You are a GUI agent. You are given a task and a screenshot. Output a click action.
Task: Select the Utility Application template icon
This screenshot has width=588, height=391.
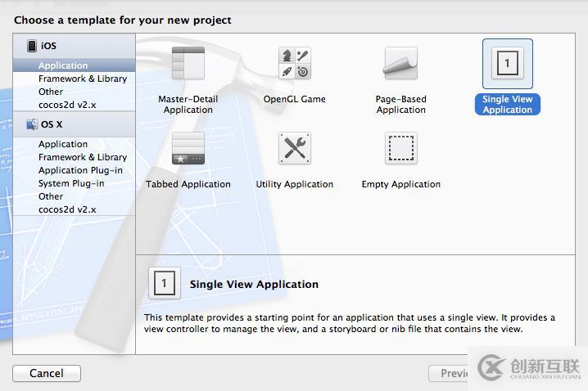[x=295, y=148]
